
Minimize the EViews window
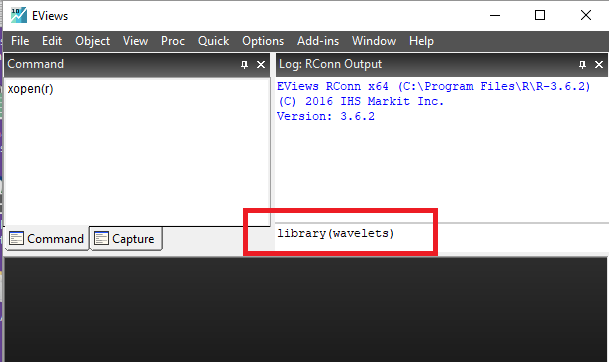495,16
